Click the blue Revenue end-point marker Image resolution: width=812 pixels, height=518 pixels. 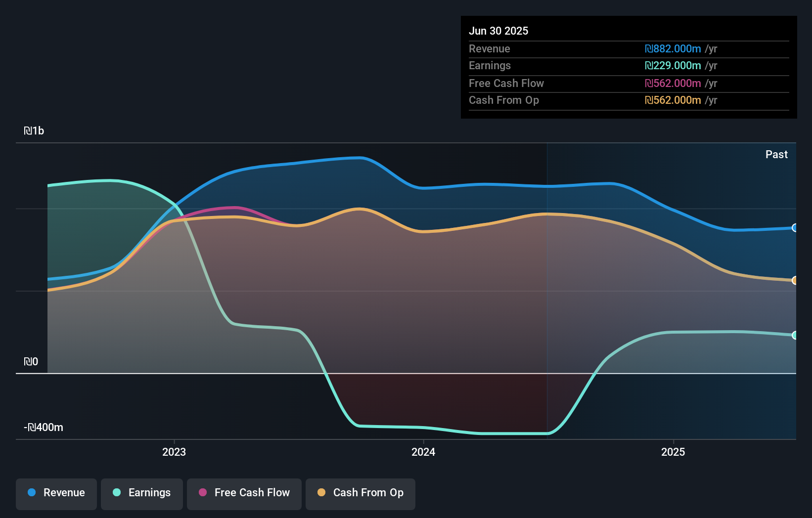[795, 228]
